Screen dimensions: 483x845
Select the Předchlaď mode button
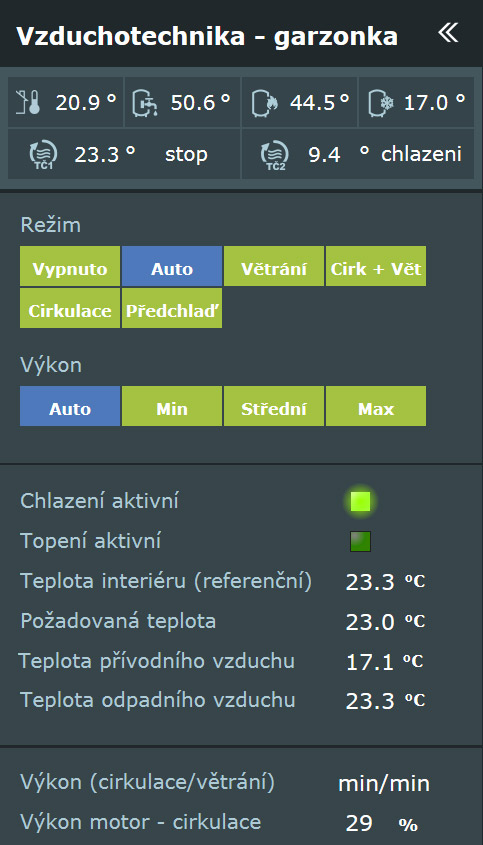(172, 308)
